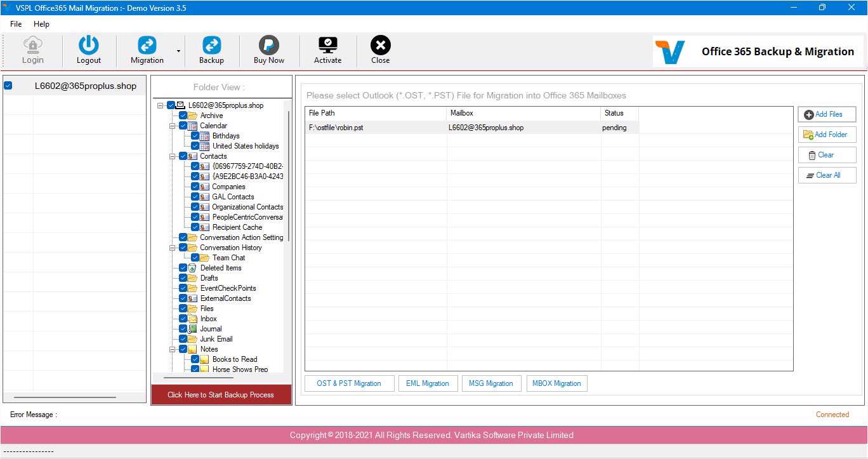868x459 pixels.
Task: Click the Calendar grid icon
Action: (x=193, y=126)
